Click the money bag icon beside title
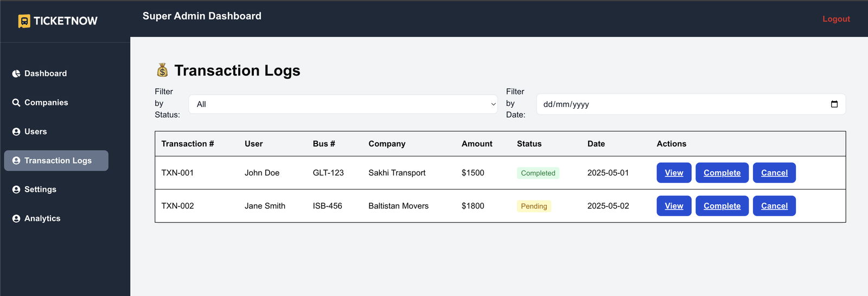The width and height of the screenshot is (868, 296). coord(162,70)
